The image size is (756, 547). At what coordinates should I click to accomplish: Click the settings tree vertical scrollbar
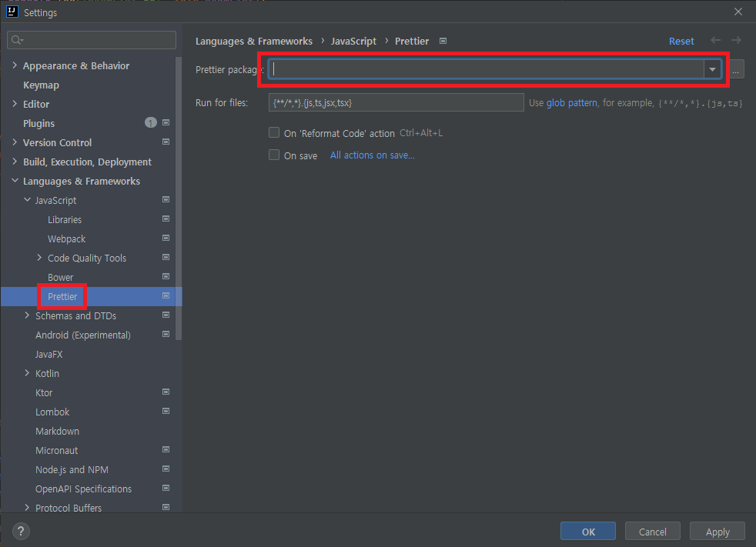179,198
